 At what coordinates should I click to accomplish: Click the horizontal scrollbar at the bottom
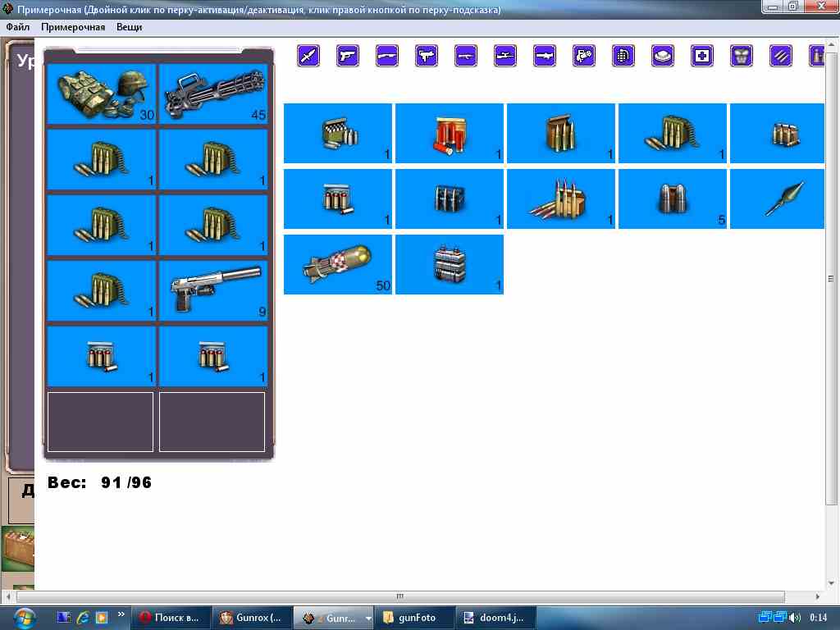tap(399, 596)
